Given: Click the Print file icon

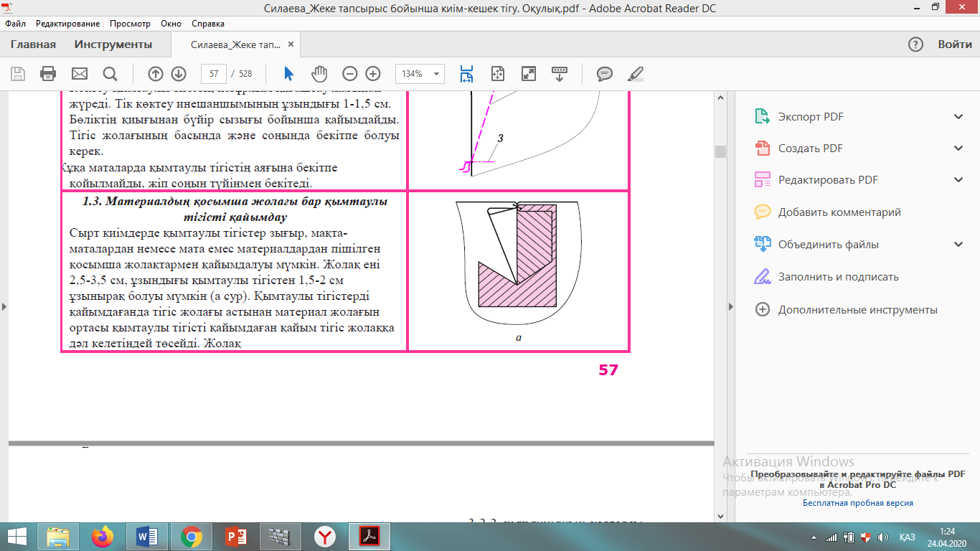Looking at the screenshot, I should click(48, 73).
